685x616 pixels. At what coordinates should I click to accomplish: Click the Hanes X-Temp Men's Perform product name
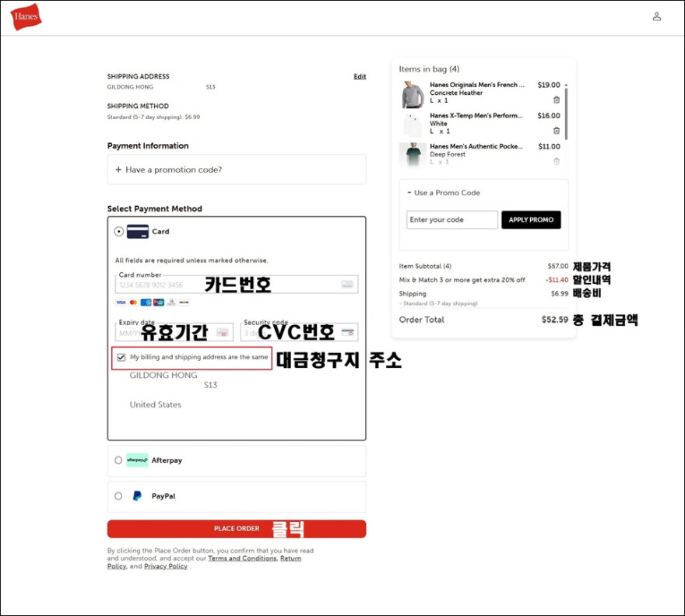point(476,116)
